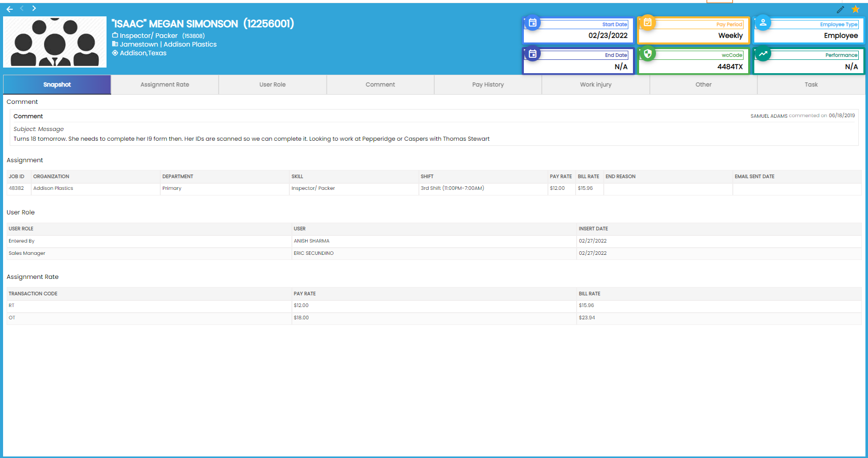Click the End Date calendar icon
The width and height of the screenshot is (868, 458).
(x=533, y=54)
